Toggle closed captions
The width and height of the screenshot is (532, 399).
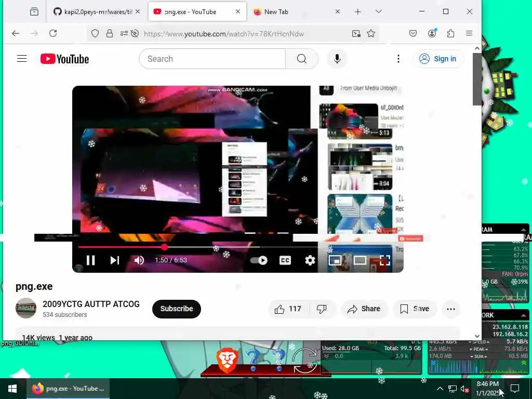pos(285,260)
